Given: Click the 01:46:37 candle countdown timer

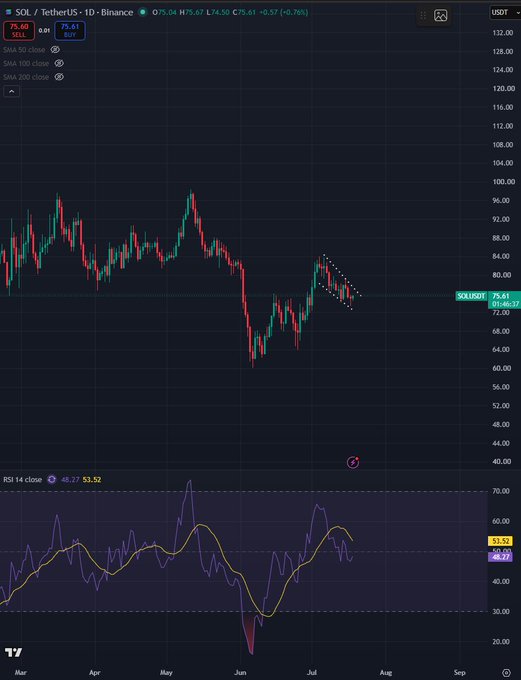Looking at the screenshot, I should coord(505,304).
